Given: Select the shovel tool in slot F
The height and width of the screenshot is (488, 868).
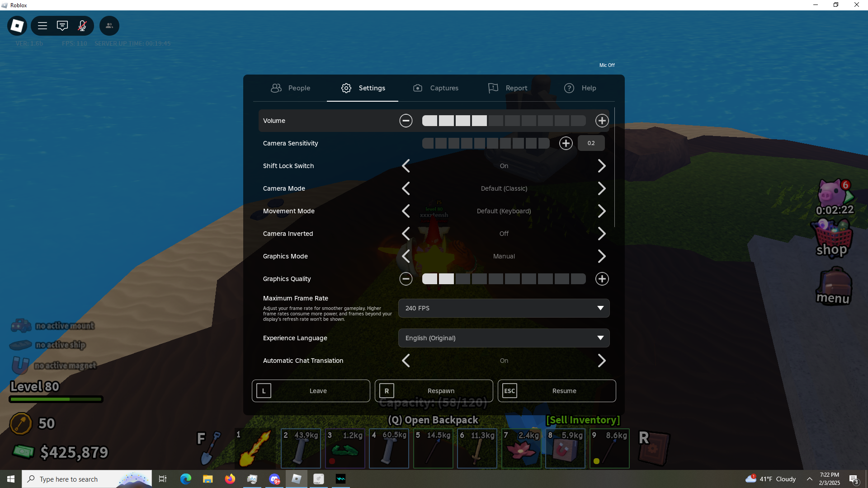Looking at the screenshot, I should coord(209,448).
